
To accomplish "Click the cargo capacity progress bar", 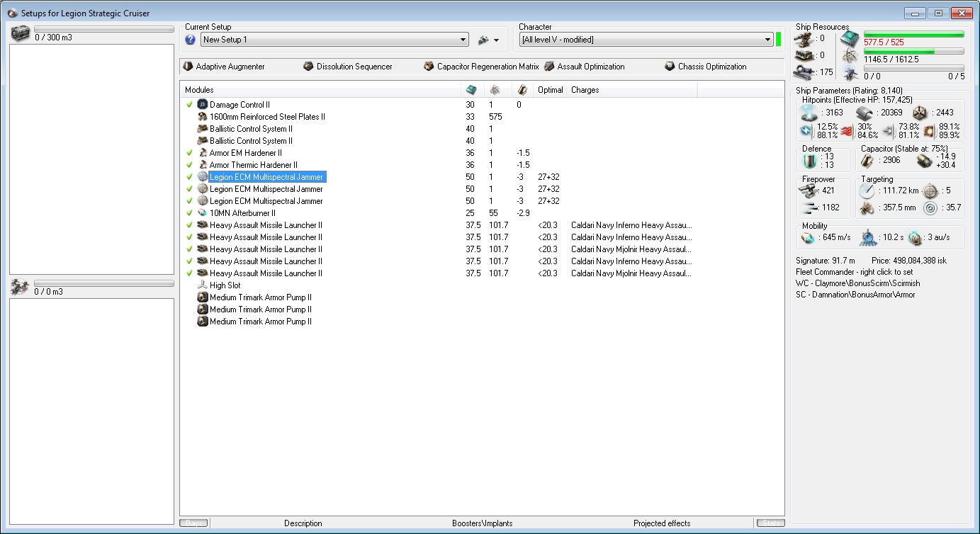I will (103, 29).
